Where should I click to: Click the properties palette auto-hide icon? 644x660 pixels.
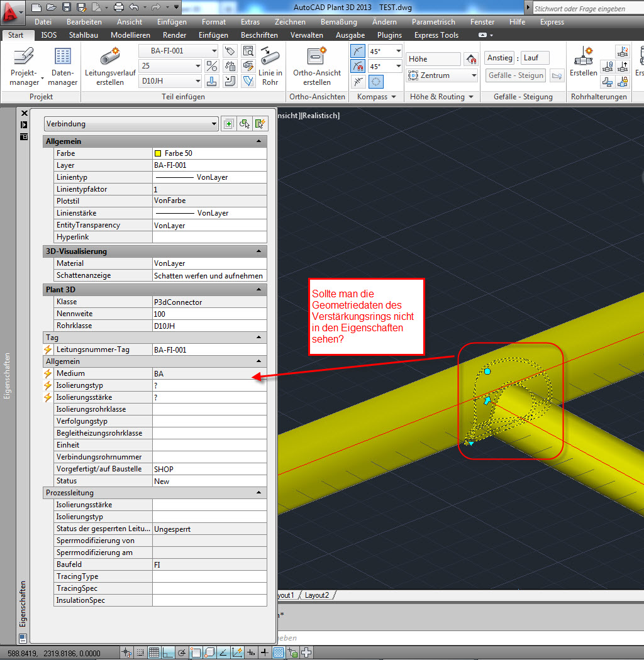click(24, 125)
